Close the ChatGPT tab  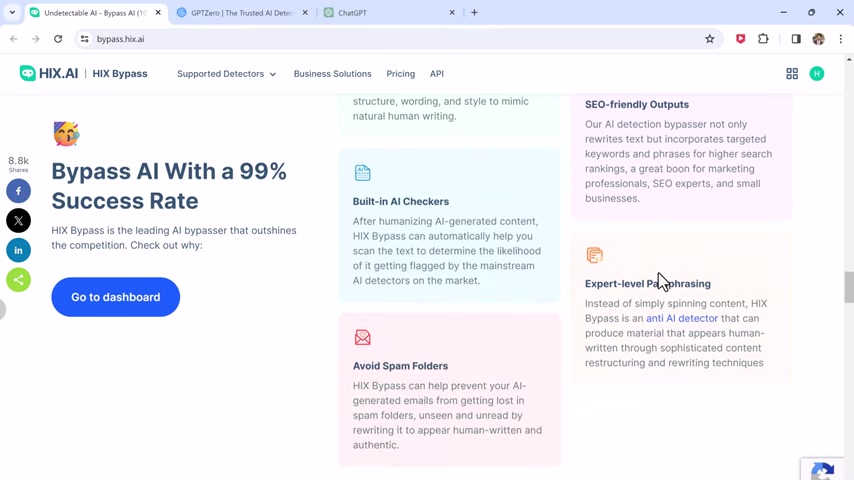pyautogui.click(x=452, y=13)
